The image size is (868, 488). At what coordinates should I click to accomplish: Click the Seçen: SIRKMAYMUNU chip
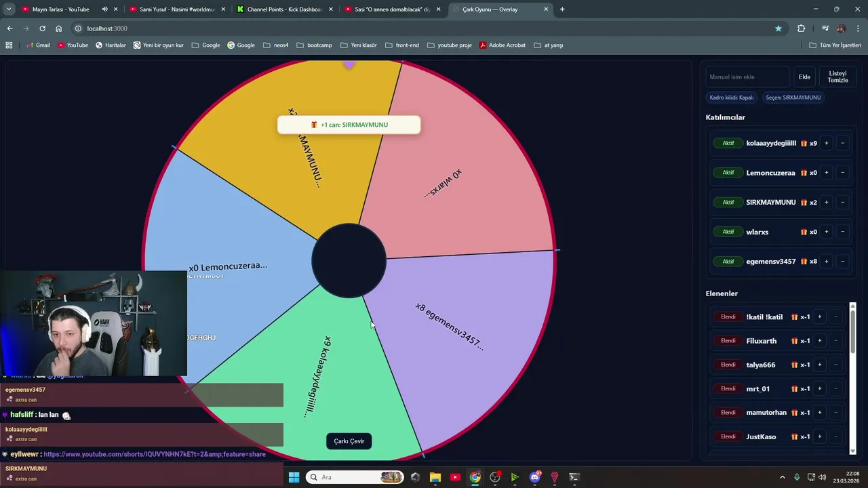793,98
